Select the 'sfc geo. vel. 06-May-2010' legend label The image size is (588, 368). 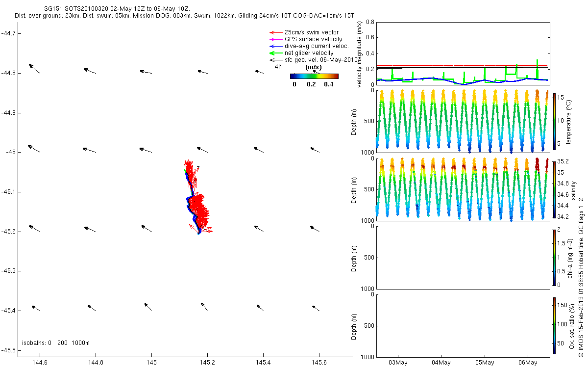(321, 60)
